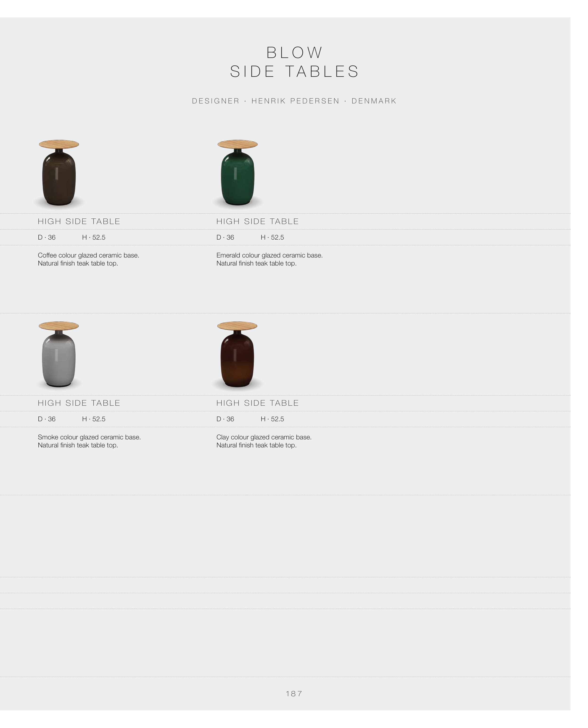Click "HIGH SIDE TABLE" heading under smoke table
The image size is (588, 728).
(x=79, y=403)
